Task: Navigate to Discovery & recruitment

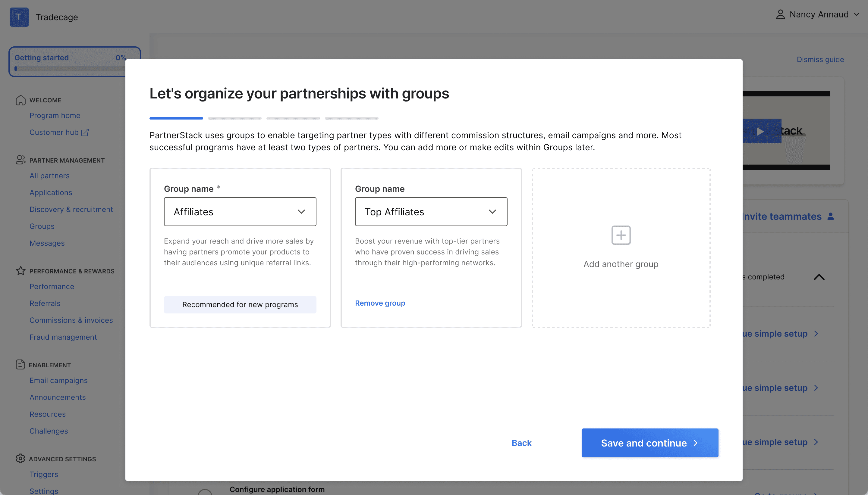Action: click(71, 210)
